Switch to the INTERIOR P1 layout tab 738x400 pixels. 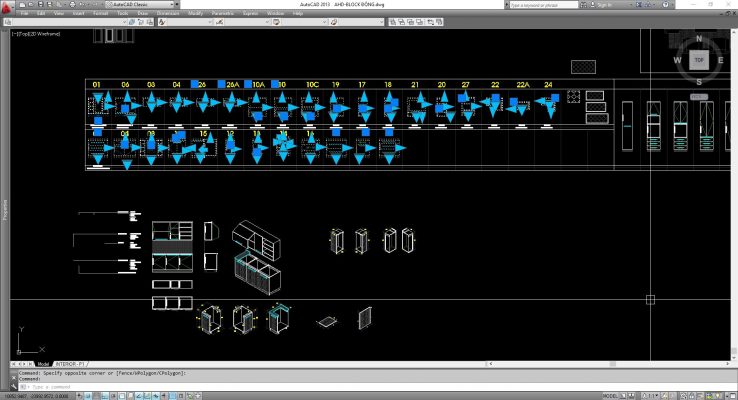[x=70, y=364]
